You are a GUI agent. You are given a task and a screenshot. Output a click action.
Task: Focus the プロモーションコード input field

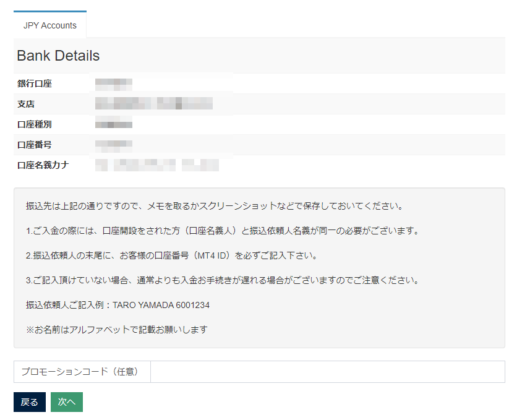coord(328,372)
